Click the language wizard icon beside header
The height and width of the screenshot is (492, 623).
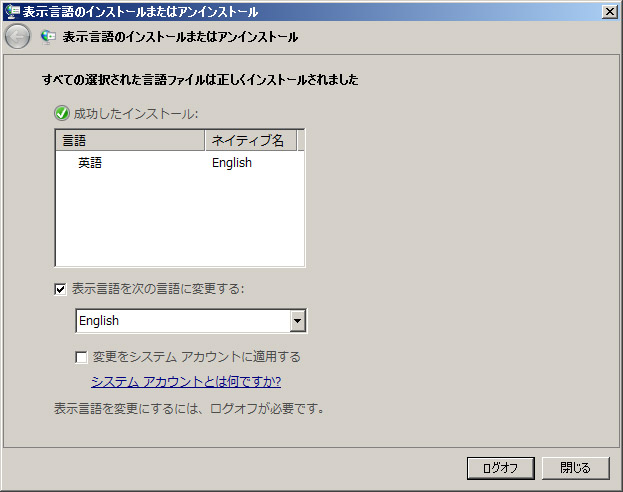click(x=48, y=37)
